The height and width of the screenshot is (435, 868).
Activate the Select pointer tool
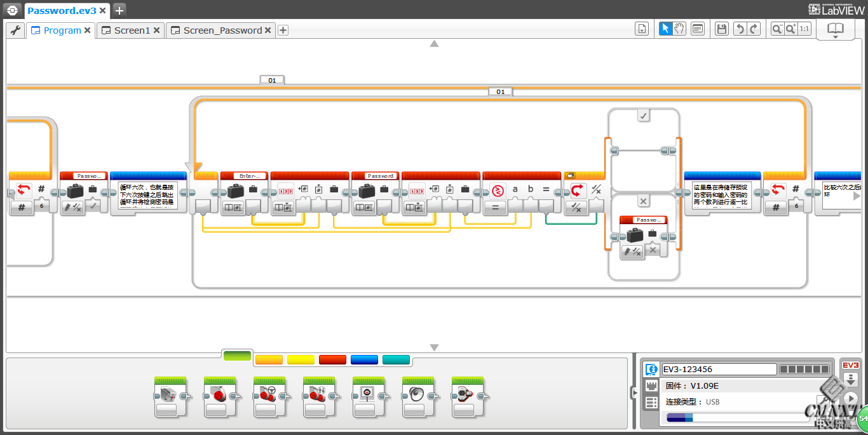click(x=665, y=29)
